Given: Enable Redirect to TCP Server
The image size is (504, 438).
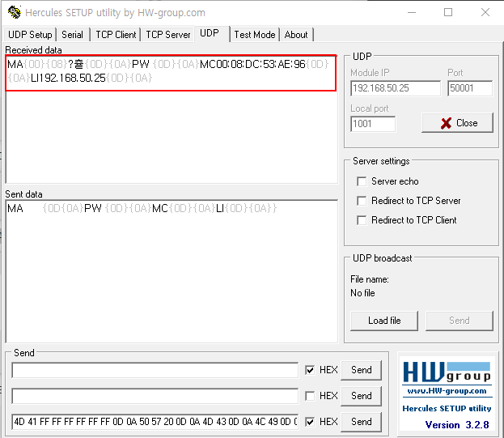Looking at the screenshot, I should coord(362,201).
